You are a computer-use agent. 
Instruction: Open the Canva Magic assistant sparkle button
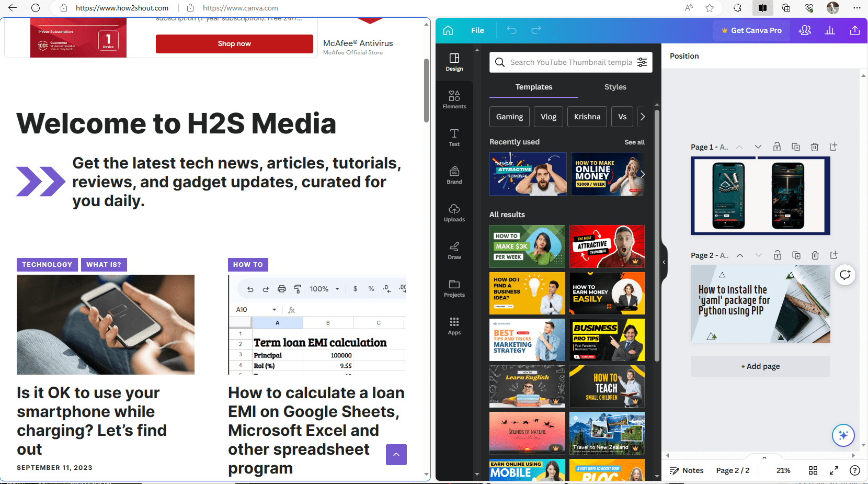pyautogui.click(x=843, y=435)
